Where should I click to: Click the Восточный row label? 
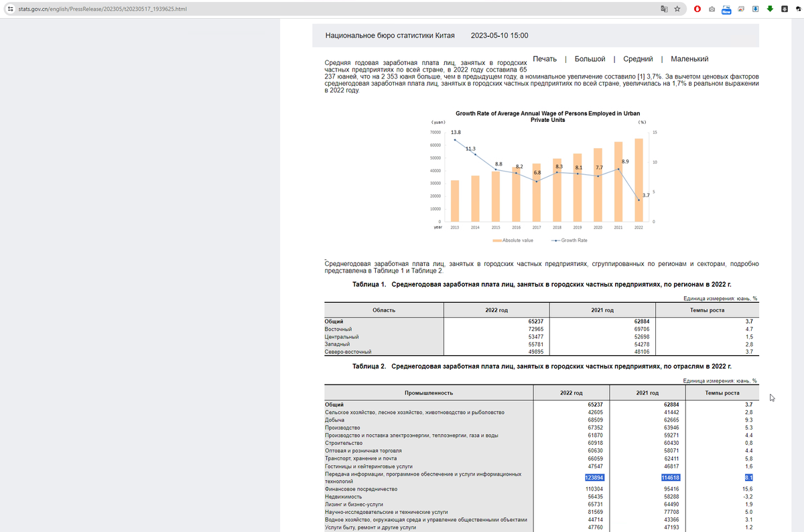[338, 330]
